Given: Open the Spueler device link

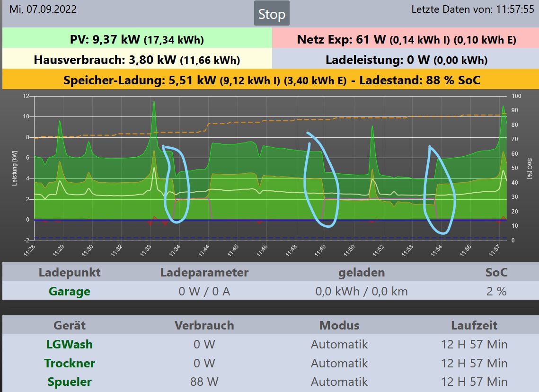Looking at the screenshot, I should pos(70,382).
